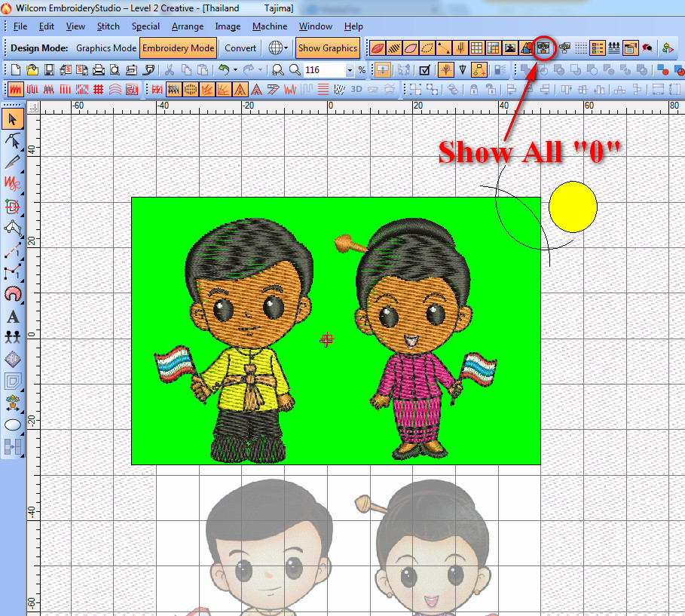Select the red grid Motif fill stitch icon
The image size is (685, 616).
98,90
